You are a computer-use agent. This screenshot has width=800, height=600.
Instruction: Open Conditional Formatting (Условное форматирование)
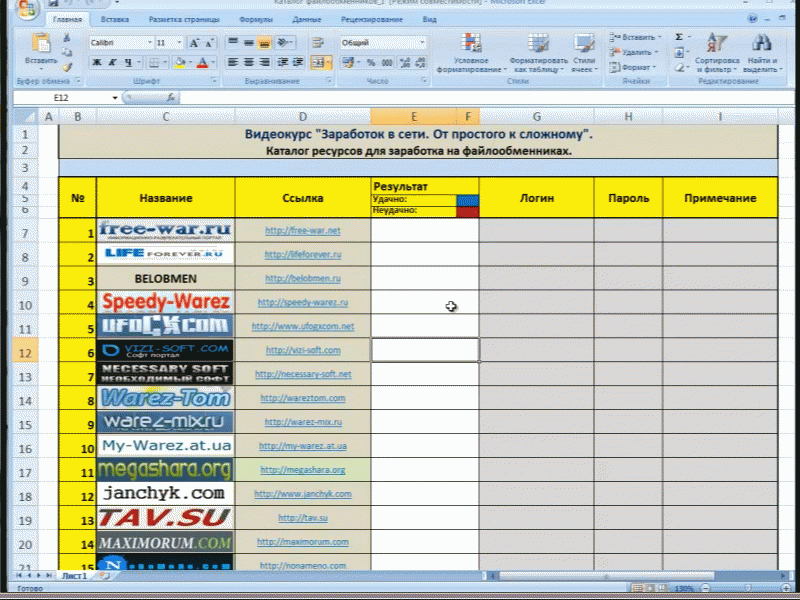click(x=471, y=54)
